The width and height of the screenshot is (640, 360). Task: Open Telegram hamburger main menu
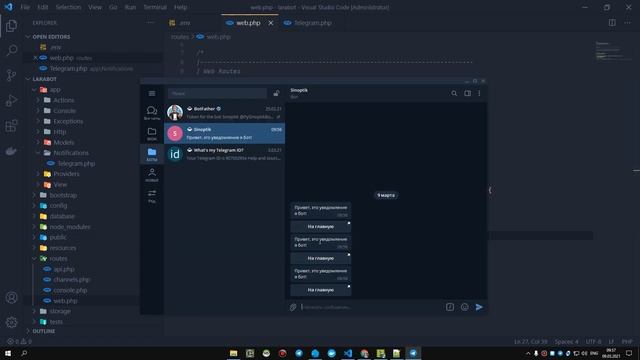click(x=152, y=93)
